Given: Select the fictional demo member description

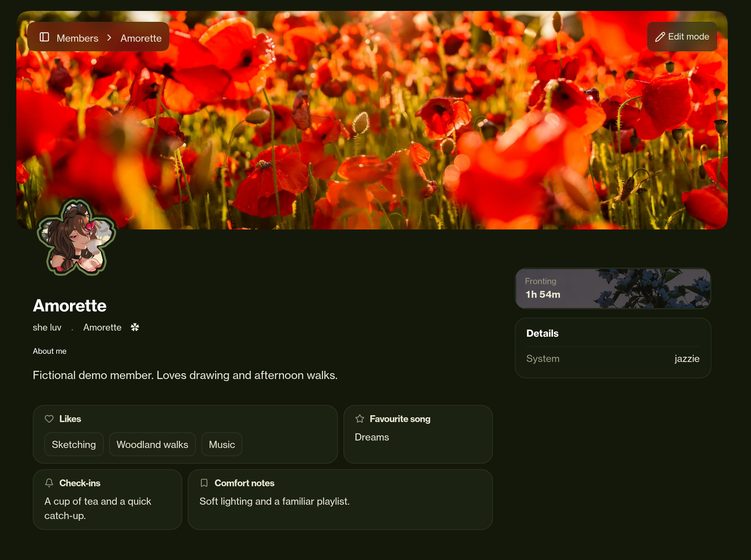Looking at the screenshot, I should pos(185,375).
